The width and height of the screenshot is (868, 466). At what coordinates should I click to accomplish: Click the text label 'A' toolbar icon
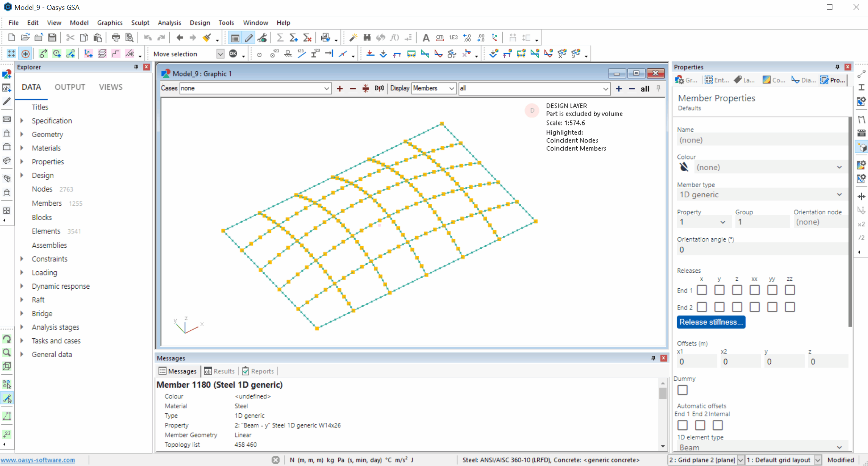(x=426, y=38)
